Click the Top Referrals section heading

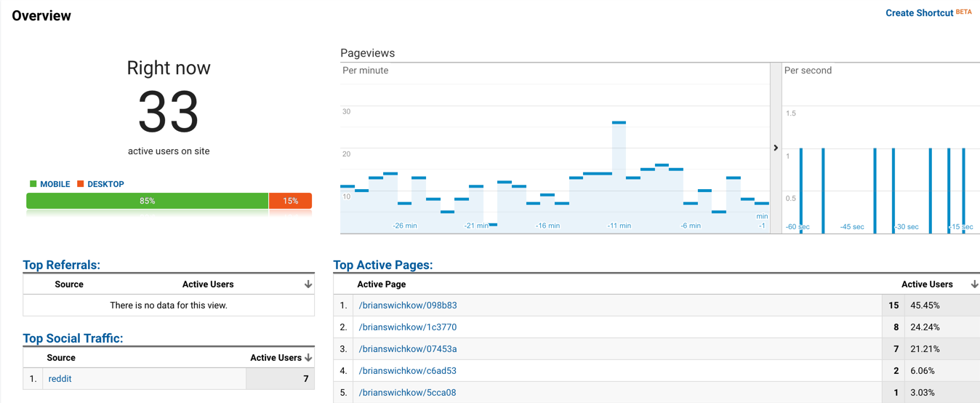click(x=61, y=265)
